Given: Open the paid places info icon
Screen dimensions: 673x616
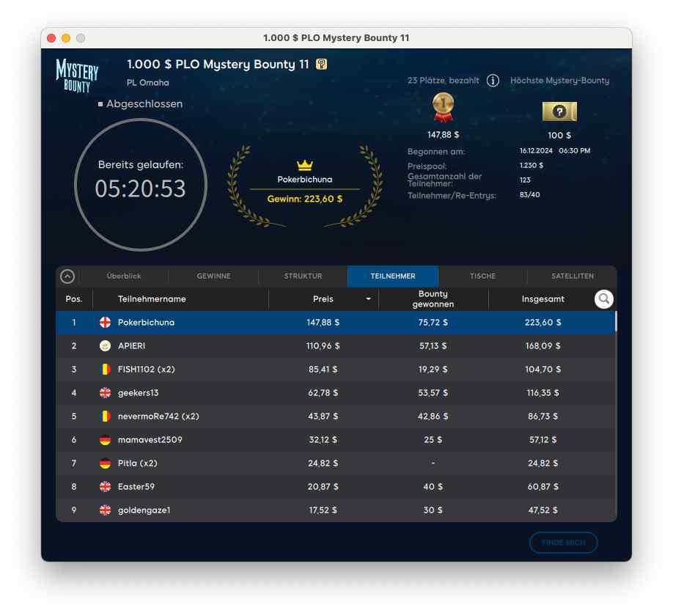Looking at the screenshot, I should (x=493, y=81).
